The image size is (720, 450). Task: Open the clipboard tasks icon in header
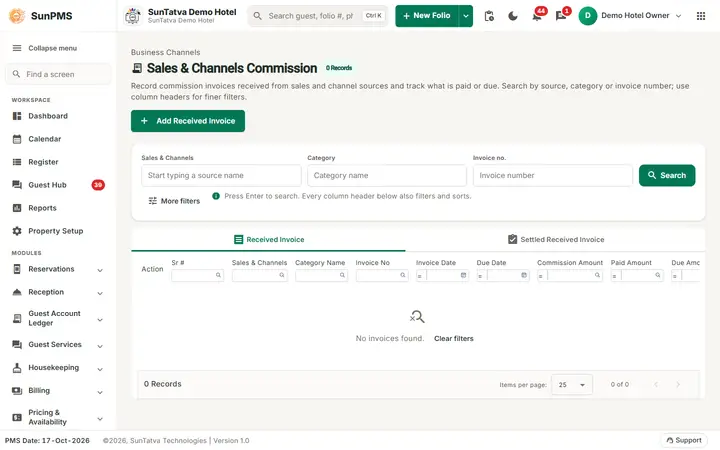tap(489, 16)
